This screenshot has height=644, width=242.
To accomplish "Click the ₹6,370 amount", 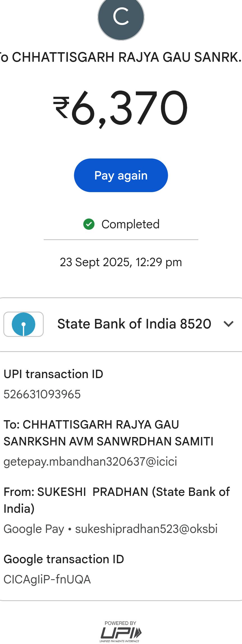I will click(120, 108).
